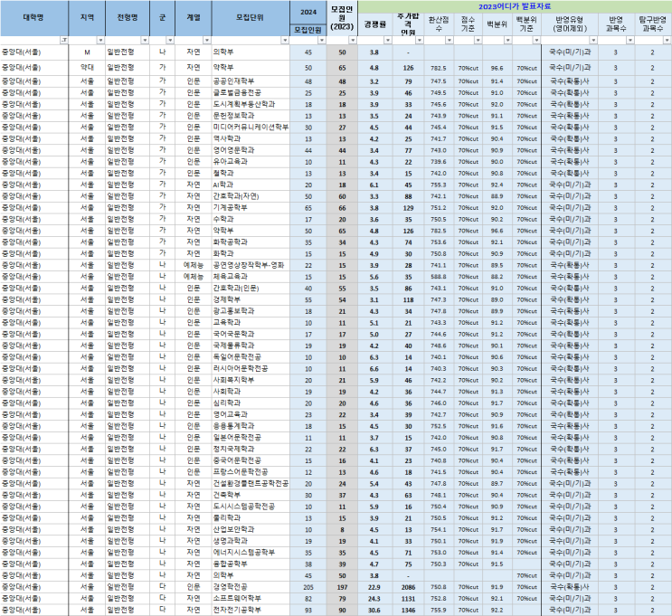Click the 글로벌금융전공 cell

point(251,93)
